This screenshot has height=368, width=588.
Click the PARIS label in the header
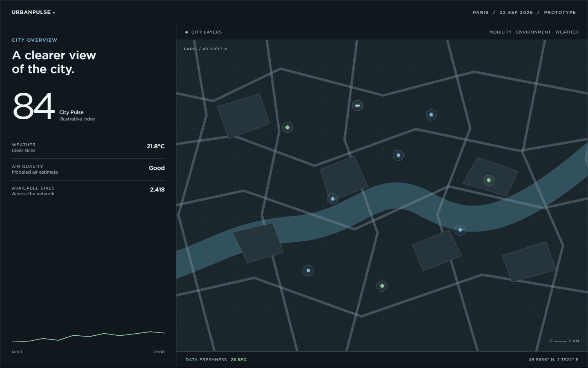point(481,13)
